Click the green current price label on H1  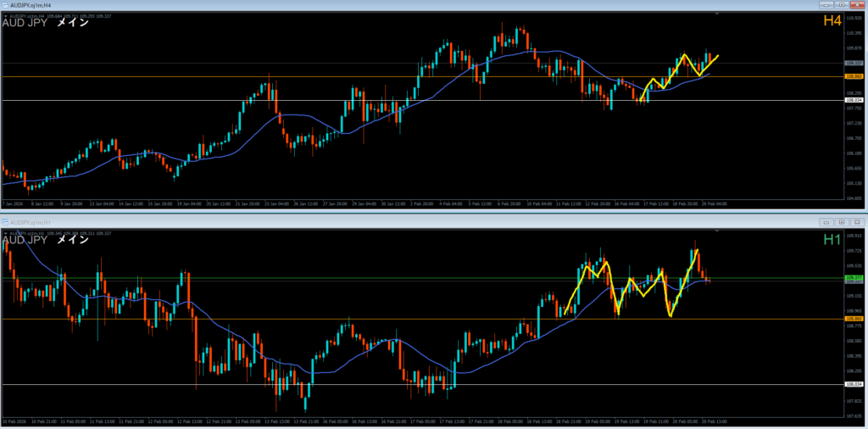coord(853,277)
